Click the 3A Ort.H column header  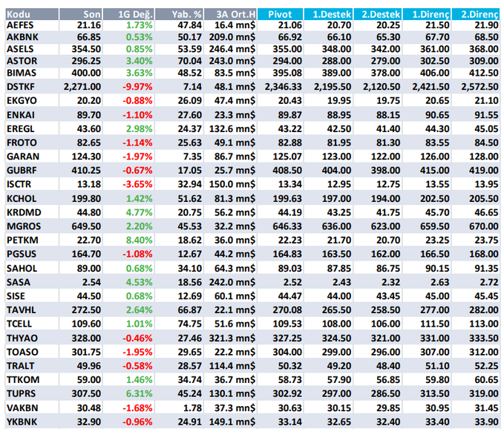coord(230,14)
